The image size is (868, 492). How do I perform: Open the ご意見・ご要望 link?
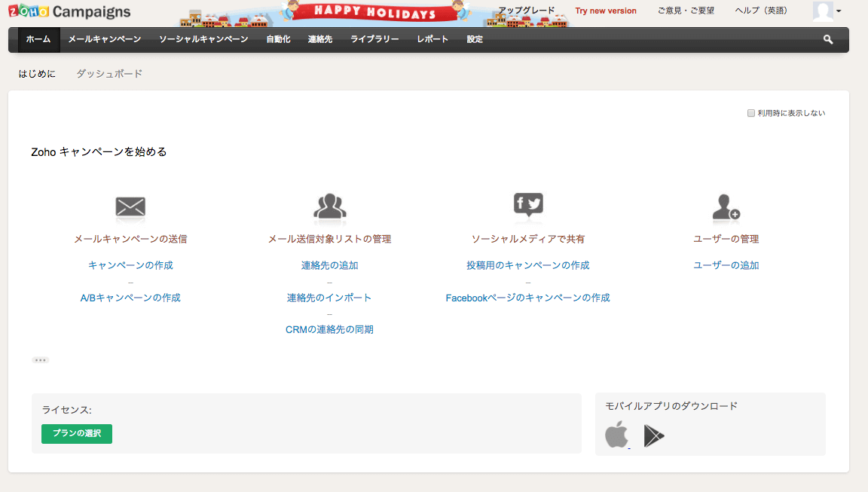tap(686, 11)
